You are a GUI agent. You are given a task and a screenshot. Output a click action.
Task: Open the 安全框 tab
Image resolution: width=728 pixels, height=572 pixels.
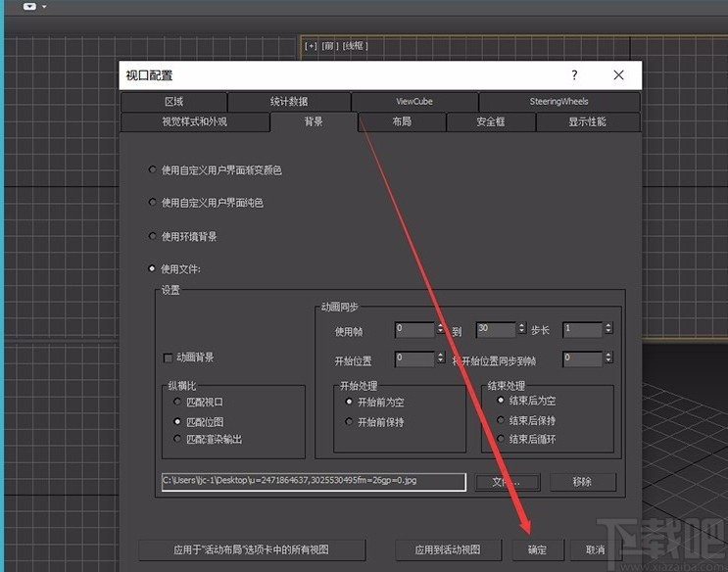(x=491, y=121)
